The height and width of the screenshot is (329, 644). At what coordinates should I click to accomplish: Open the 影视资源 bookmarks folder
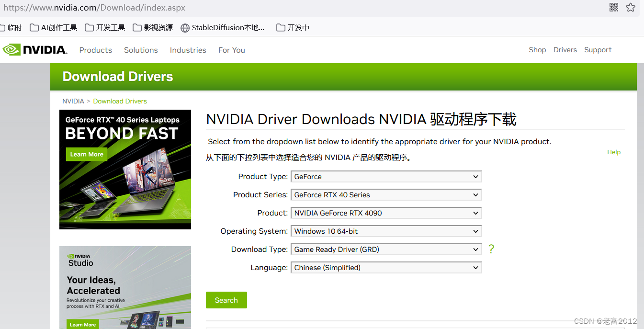point(153,27)
